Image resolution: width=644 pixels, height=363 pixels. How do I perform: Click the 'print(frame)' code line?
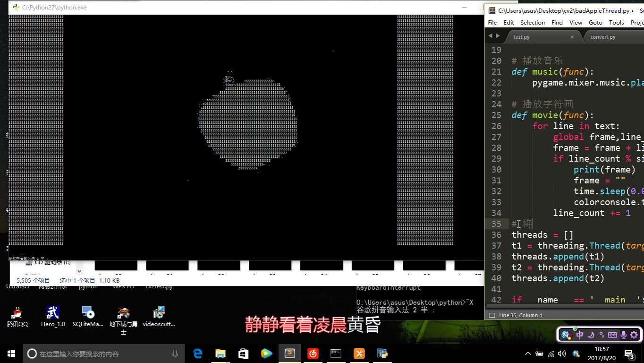click(605, 169)
